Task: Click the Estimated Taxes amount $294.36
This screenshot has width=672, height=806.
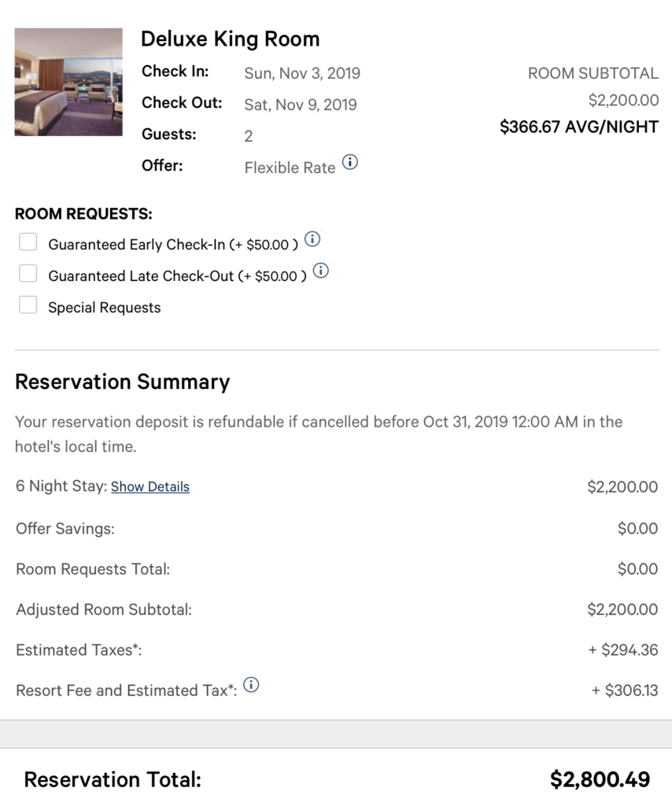Action: [x=623, y=649]
